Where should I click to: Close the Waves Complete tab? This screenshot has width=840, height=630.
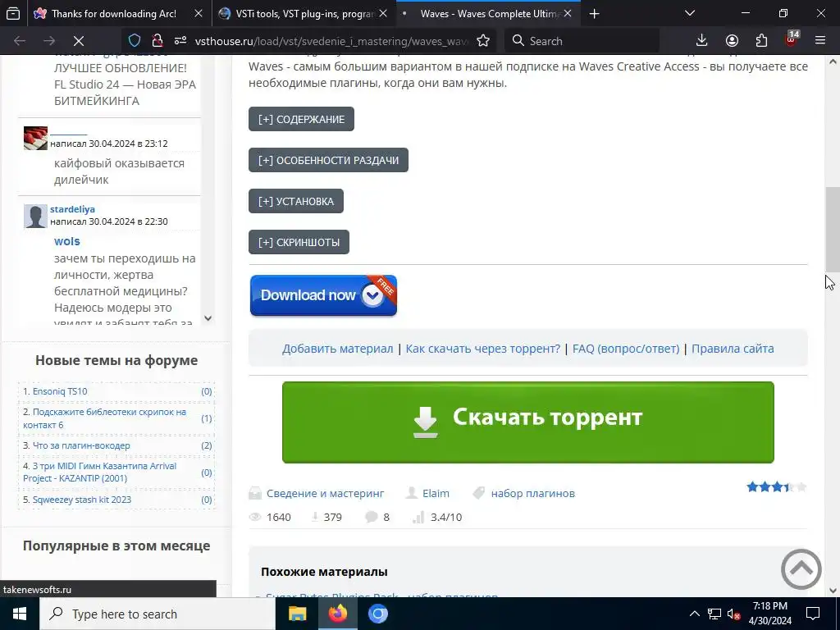(x=568, y=14)
